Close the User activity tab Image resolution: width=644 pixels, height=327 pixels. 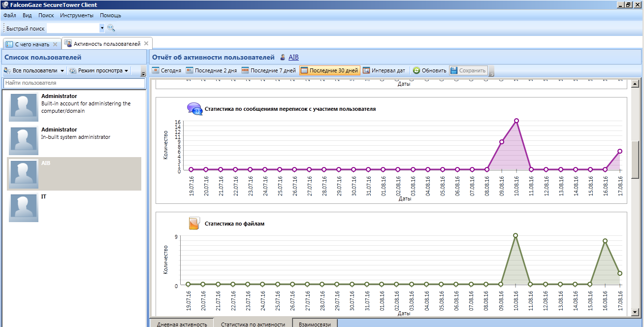pos(146,44)
